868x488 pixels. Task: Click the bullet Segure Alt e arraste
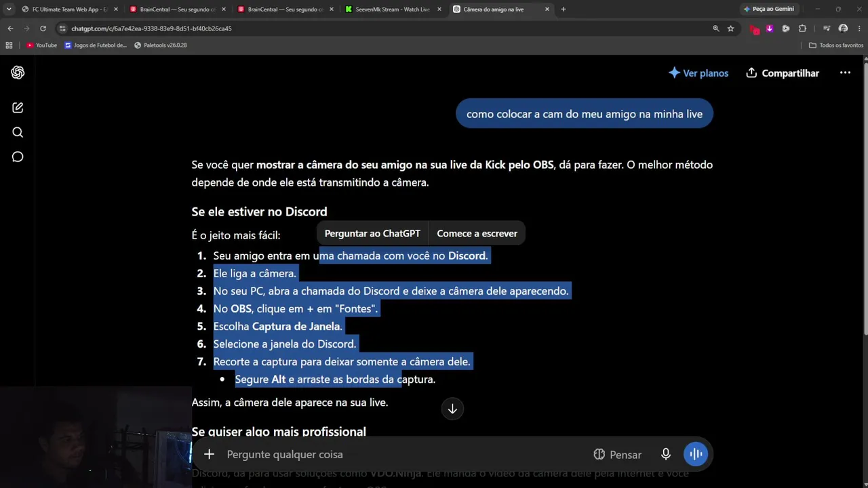(335, 379)
